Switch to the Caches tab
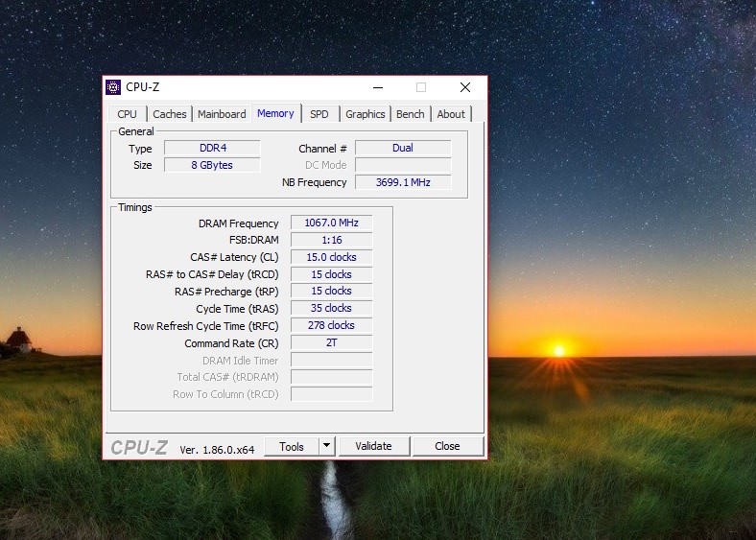Screen dimensions: 756x540 tap(170, 114)
